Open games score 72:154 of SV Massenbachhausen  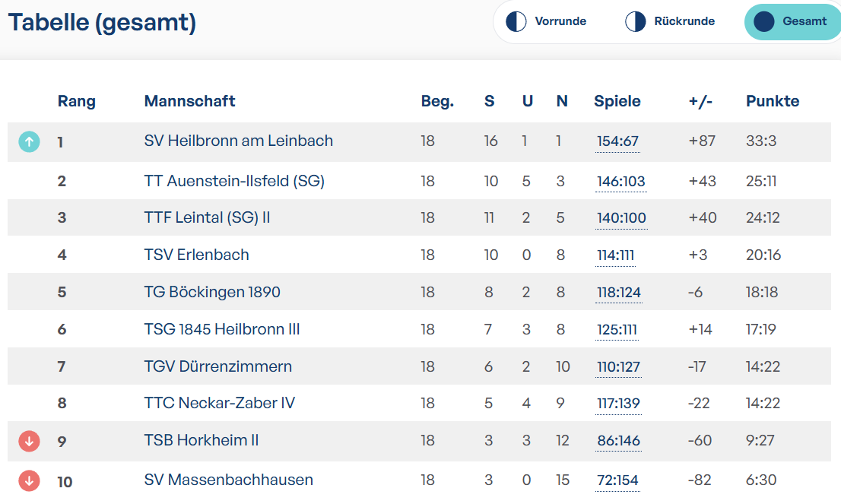(x=617, y=480)
